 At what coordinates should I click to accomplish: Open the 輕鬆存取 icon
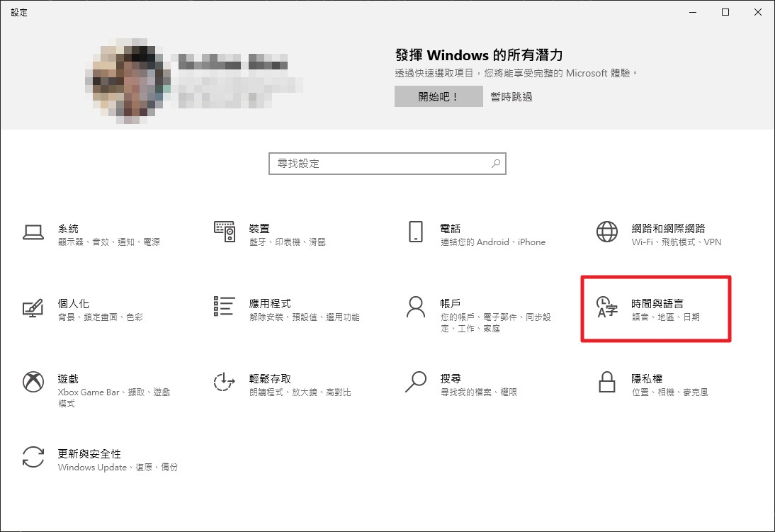click(225, 382)
